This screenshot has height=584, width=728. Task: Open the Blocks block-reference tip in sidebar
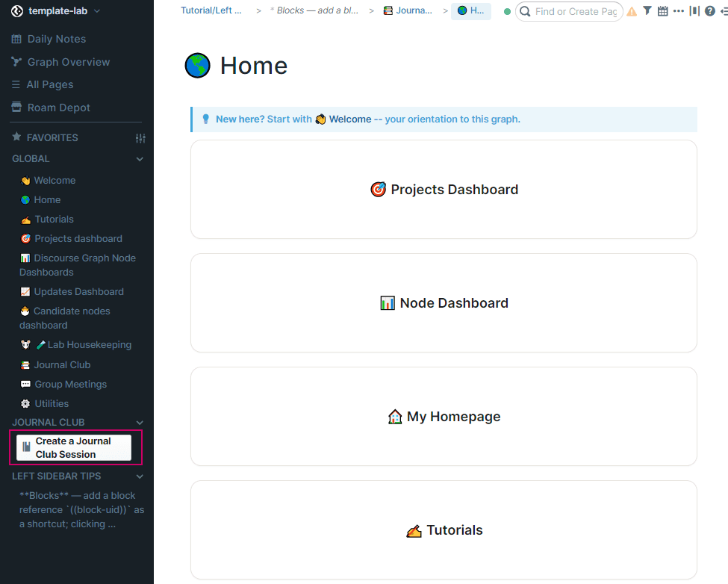tap(81, 510)
